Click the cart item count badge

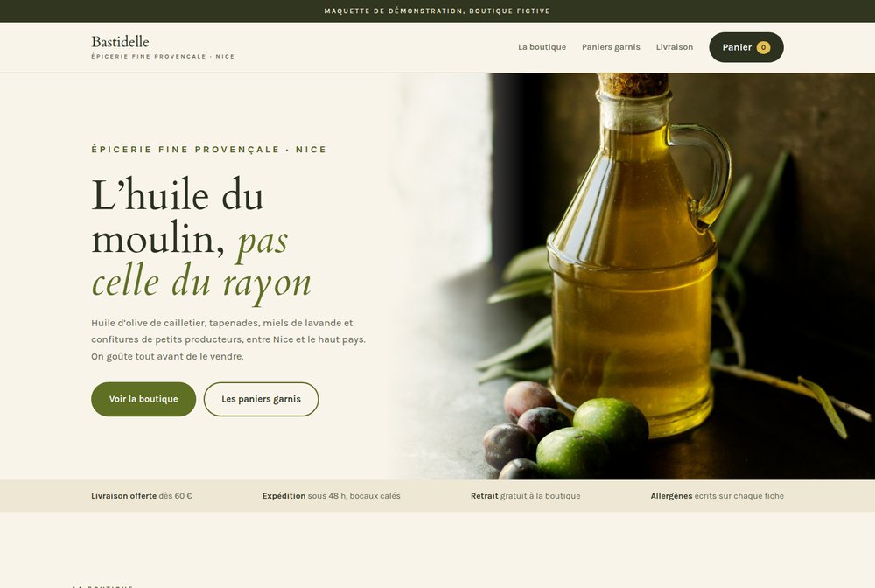(x=763, y=47)
